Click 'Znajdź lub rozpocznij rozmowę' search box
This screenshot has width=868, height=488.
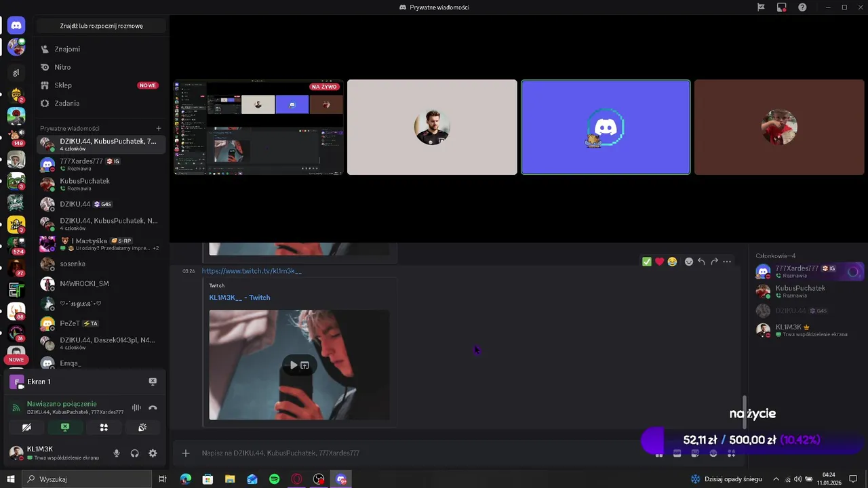click(102, 26)
